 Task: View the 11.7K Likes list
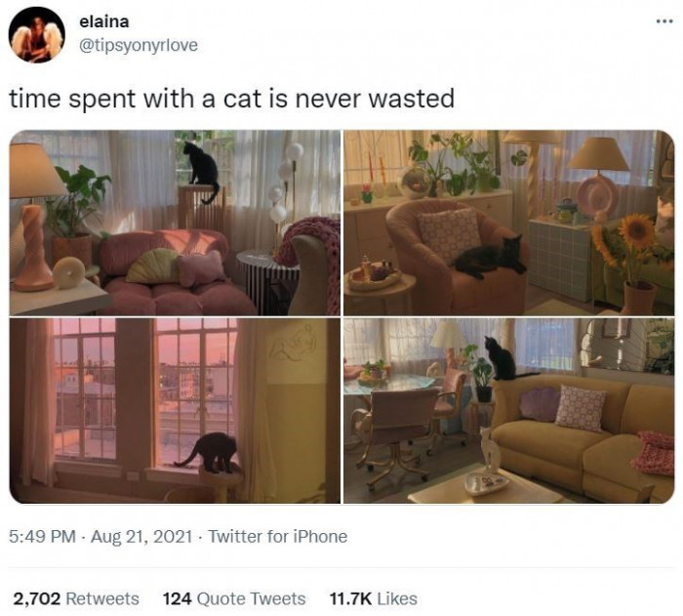point(374,598)
